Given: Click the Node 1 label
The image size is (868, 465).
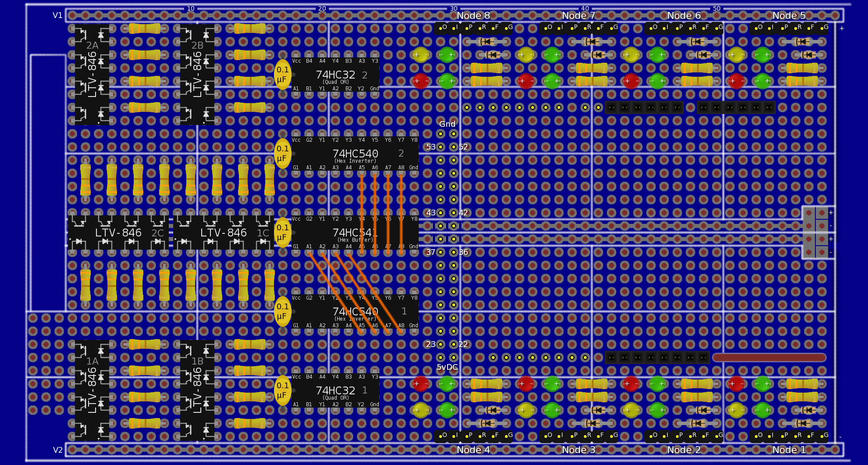Looking at the screenshot, I should pos(789,450).
